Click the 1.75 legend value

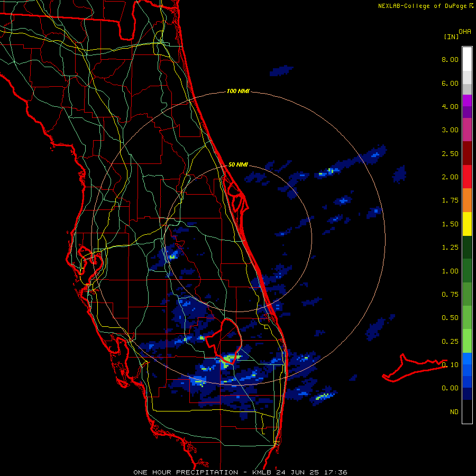point(450,200)
